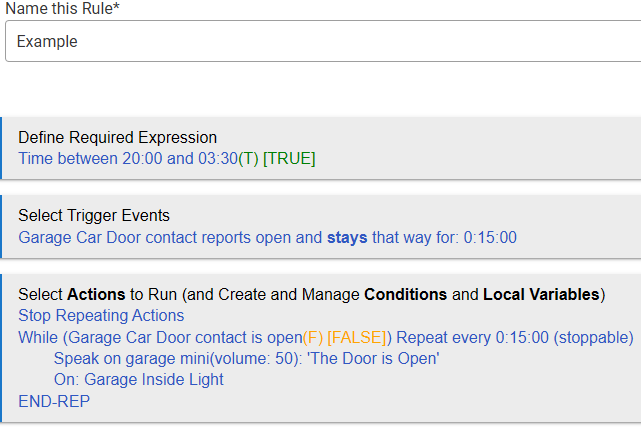Click the bold 'Local Variables' text

(541, 295)
